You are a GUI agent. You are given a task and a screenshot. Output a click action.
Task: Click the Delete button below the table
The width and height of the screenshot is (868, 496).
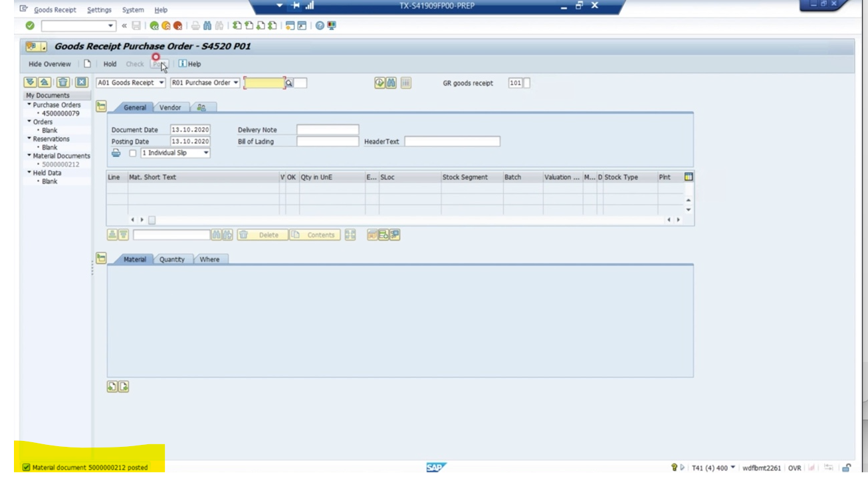tap(263, 235)
